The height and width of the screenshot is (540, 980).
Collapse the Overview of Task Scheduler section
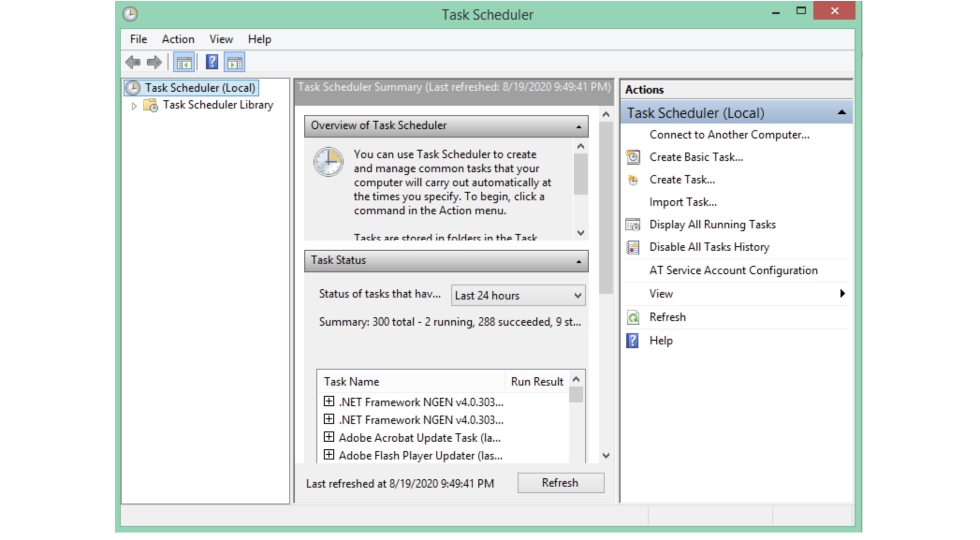[x=579, y=127]
